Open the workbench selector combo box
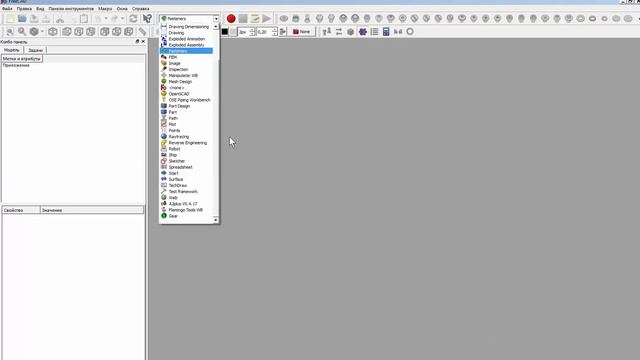This screenshot has width=640, height=360. 189,19
